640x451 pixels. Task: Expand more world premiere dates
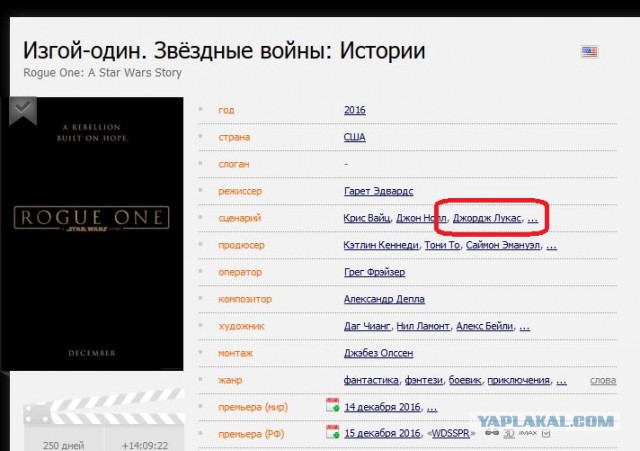pyautogui.click(x=432, y=408)
